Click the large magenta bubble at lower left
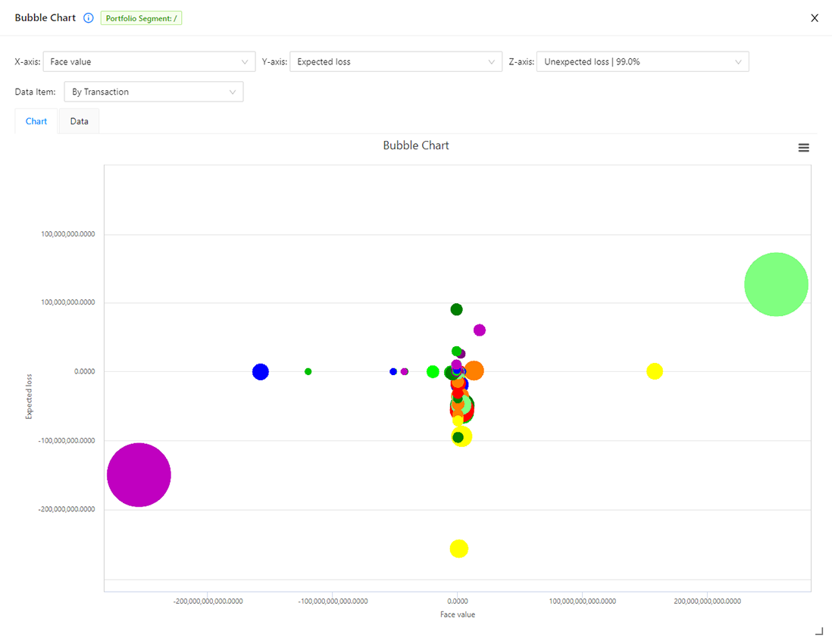The height and width of the screenshot is (644, 832). click(x=139, y=475)
